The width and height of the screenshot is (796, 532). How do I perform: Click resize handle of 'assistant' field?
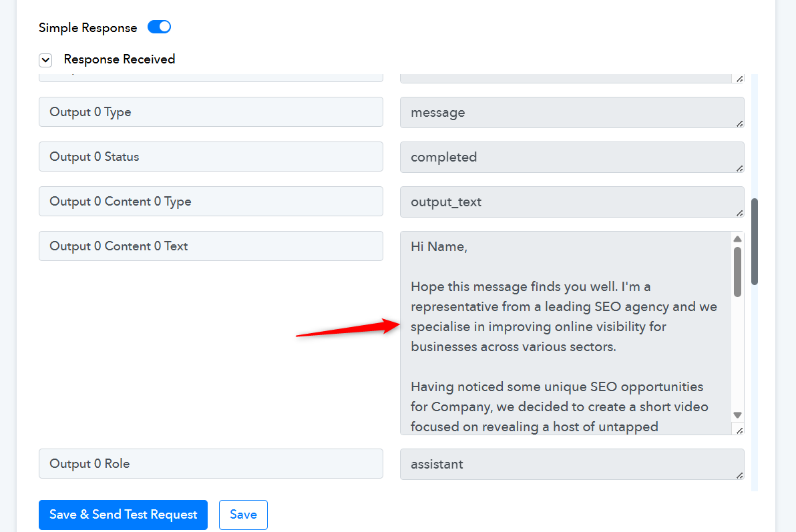pyautogui.click(x=739, y=475)
